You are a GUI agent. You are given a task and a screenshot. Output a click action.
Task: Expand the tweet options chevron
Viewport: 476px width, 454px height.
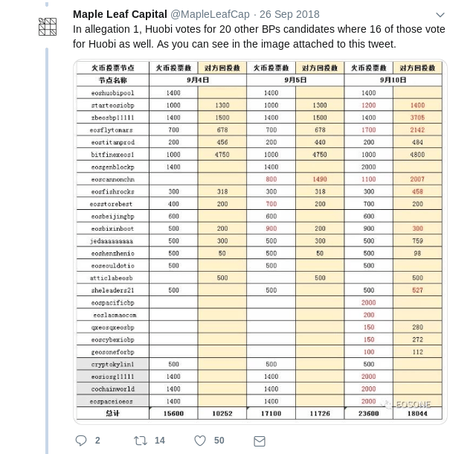pos(440,15)
